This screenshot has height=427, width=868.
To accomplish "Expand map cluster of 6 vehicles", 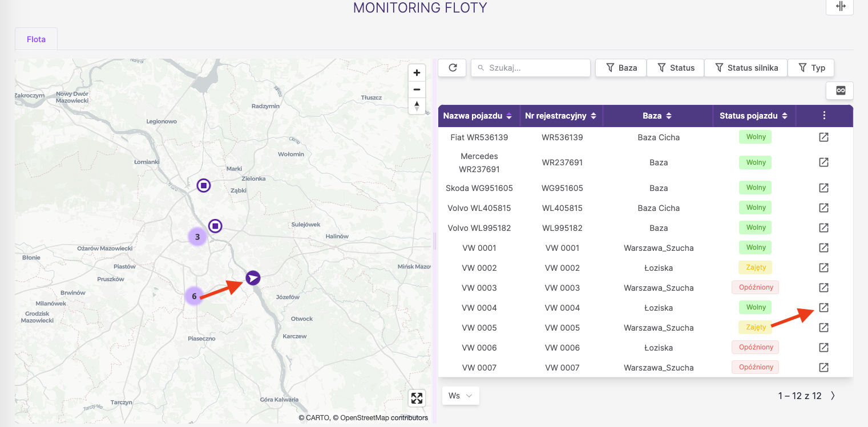I will point(194,296).
